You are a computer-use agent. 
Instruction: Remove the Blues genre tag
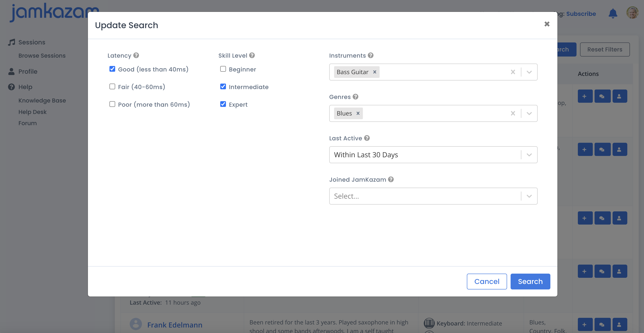pos(358,113)
